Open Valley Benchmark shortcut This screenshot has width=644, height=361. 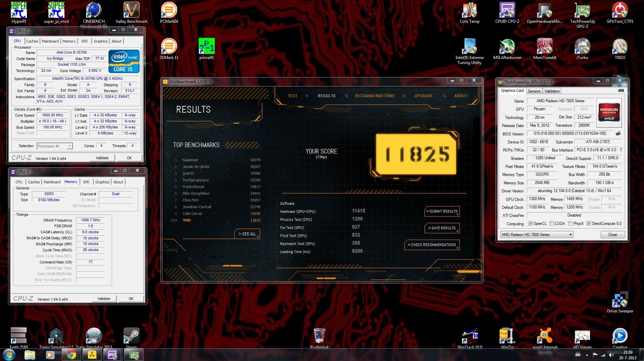pos(132,13)
